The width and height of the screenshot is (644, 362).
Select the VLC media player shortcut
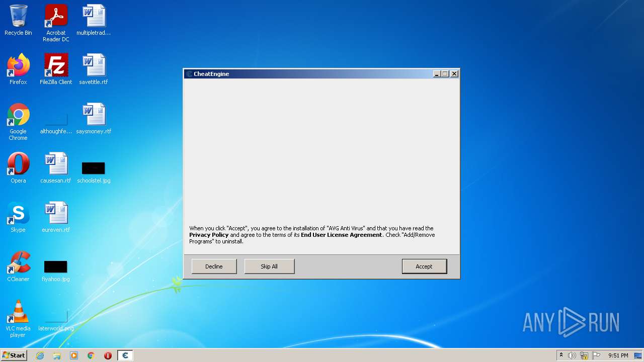coord(18,319)
